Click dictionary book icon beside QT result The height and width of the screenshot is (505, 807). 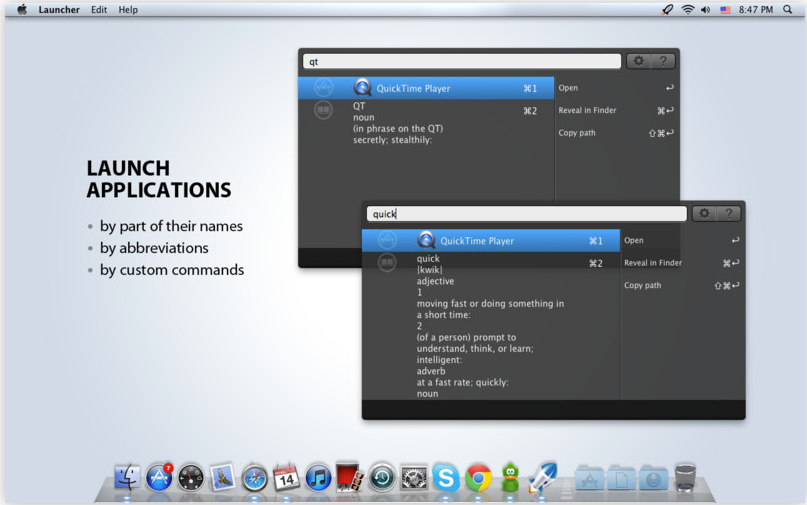[323, 110]
